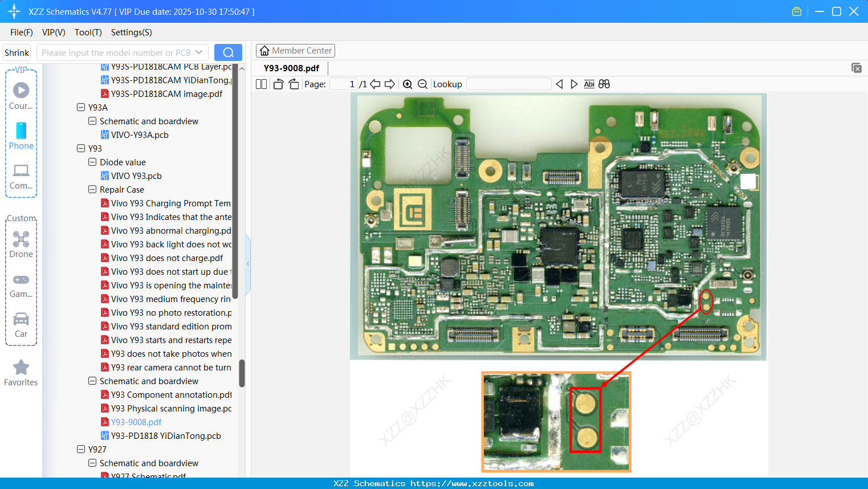Click the binoculars search icon
This screenshot has height=489, width=868.
click(x=604, y=84)
